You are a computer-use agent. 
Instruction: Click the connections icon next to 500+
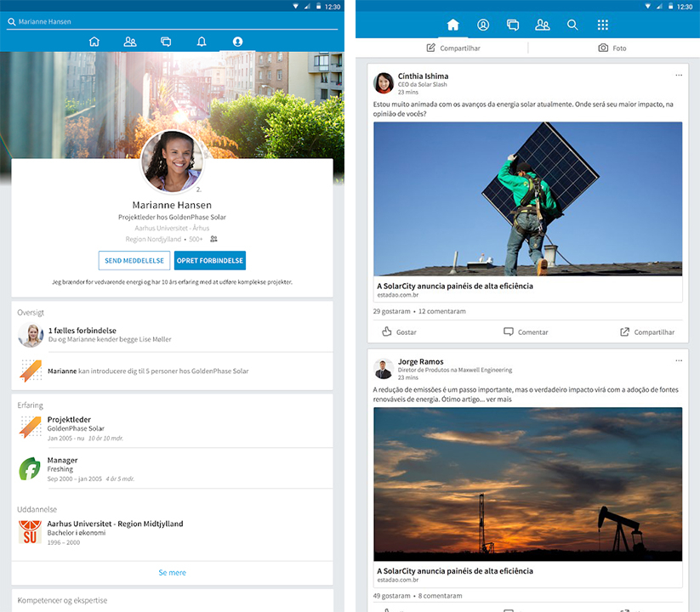click(x=213, y=239)
